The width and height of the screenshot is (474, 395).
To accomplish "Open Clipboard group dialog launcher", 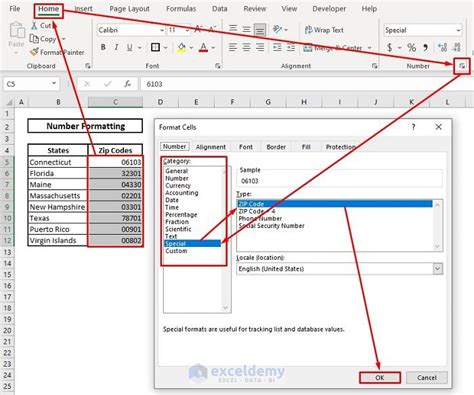I will click(88, 66).
